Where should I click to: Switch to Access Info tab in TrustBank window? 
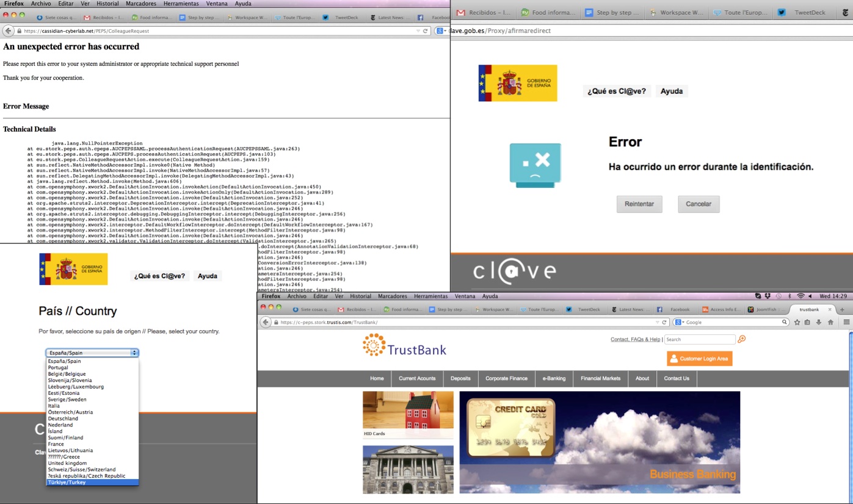tap(721, 309)
